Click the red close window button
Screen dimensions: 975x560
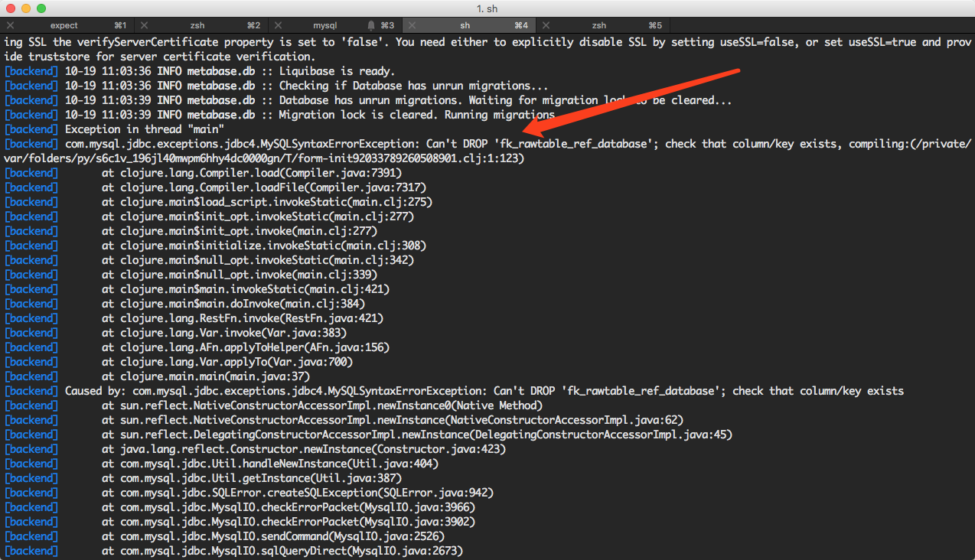pyautogui.click(x=10, y=8)
